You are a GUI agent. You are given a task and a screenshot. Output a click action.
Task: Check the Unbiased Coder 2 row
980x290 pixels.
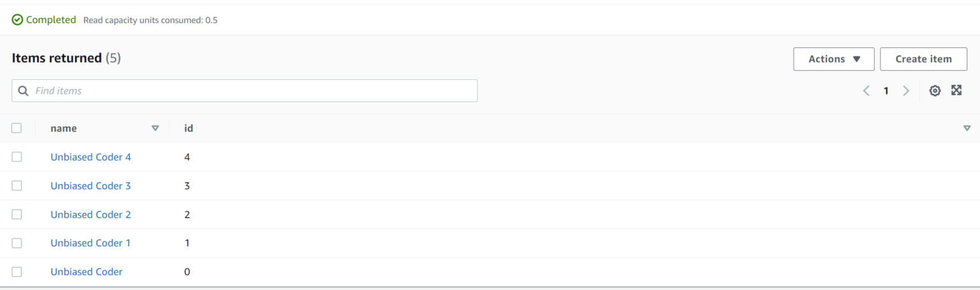[x=17, y=214]
